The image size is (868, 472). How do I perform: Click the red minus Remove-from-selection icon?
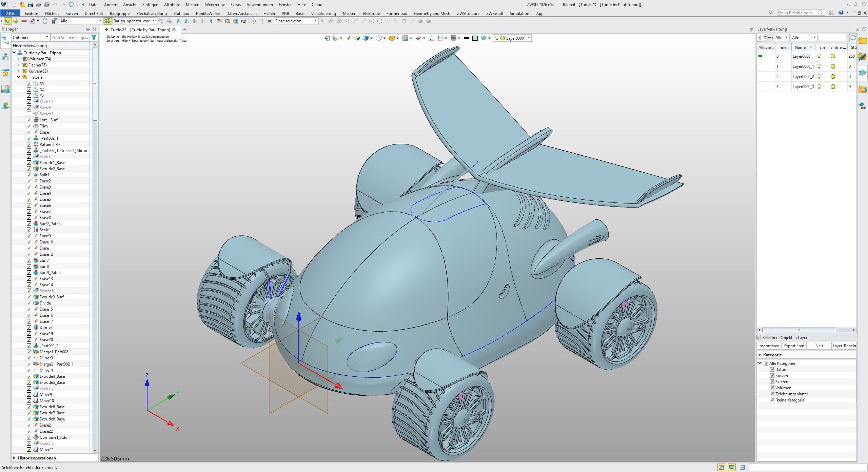coord(24,21)
